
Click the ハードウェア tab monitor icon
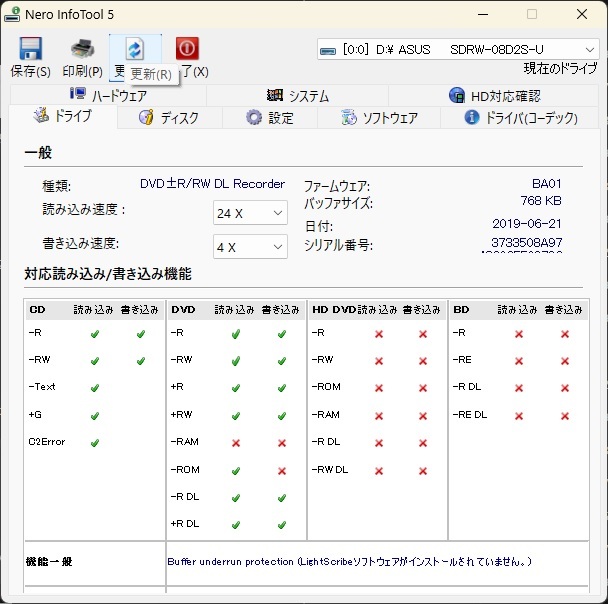[78, 93]
